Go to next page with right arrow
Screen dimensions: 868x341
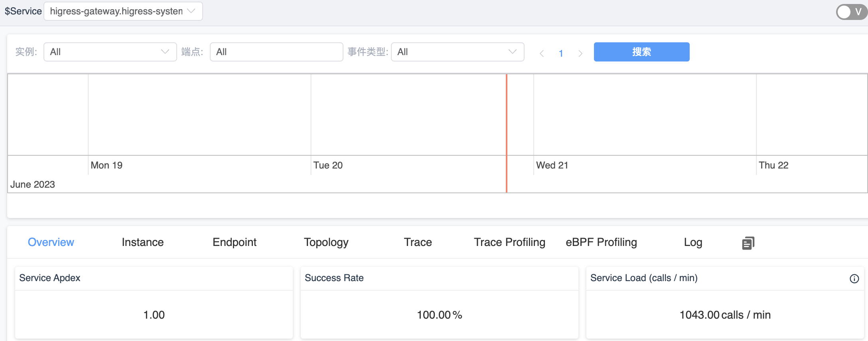tap(580, 54)
